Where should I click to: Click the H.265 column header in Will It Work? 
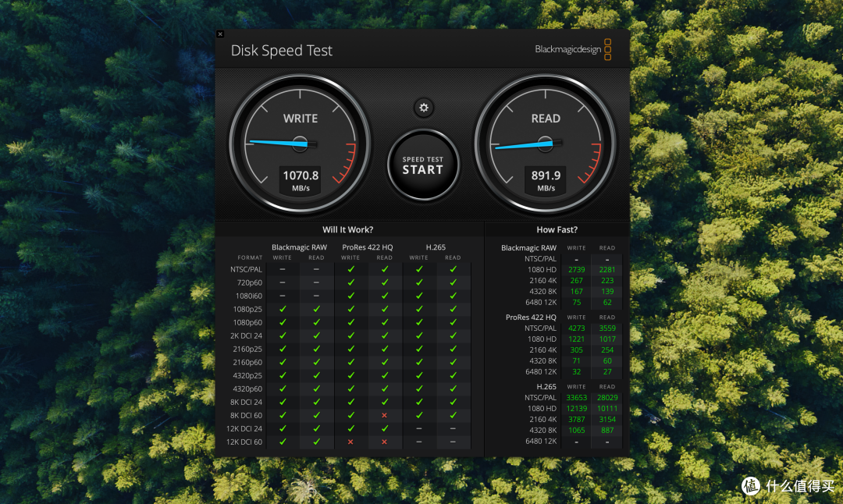(436, 247)
